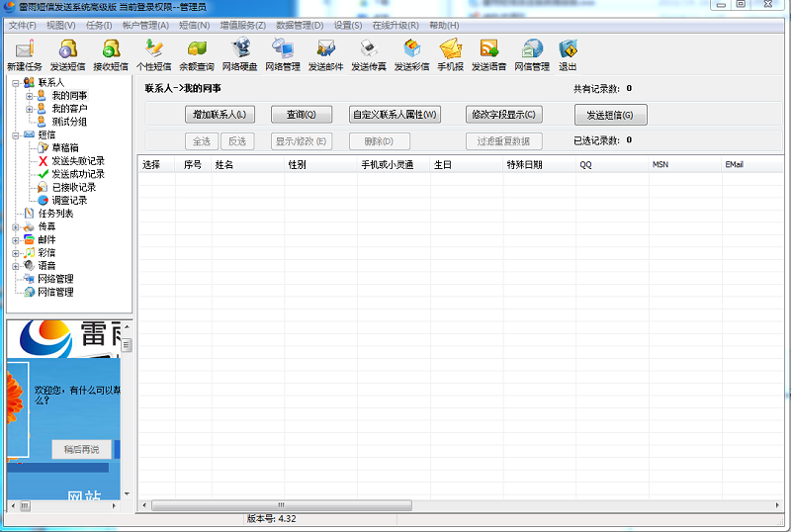Click the 余额查询 toolbar icon
This screenshot has height=532, width=791.
[196, 54]
